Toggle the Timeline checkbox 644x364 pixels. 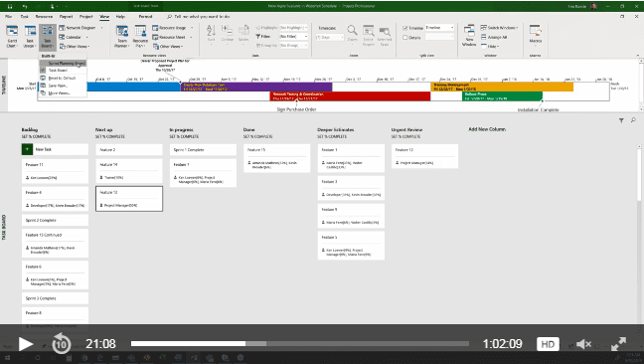(x=404, y=28)
